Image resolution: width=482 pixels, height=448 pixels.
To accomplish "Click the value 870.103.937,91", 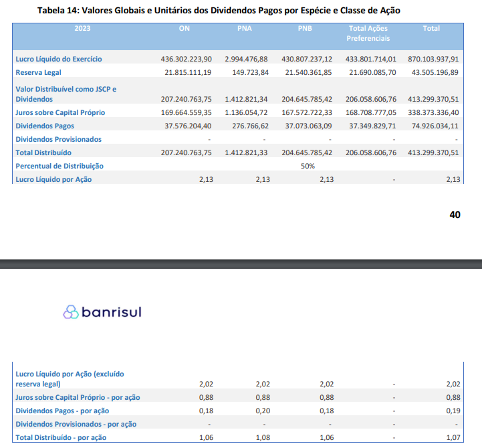I will (x=433, y=59).
